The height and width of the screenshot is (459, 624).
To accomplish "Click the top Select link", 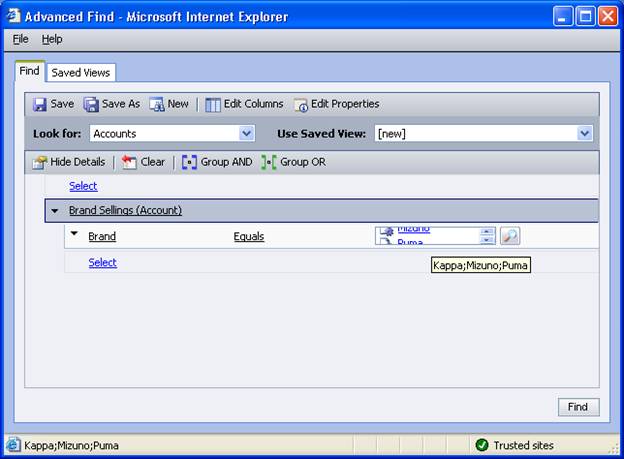I will tap(83, 186).
